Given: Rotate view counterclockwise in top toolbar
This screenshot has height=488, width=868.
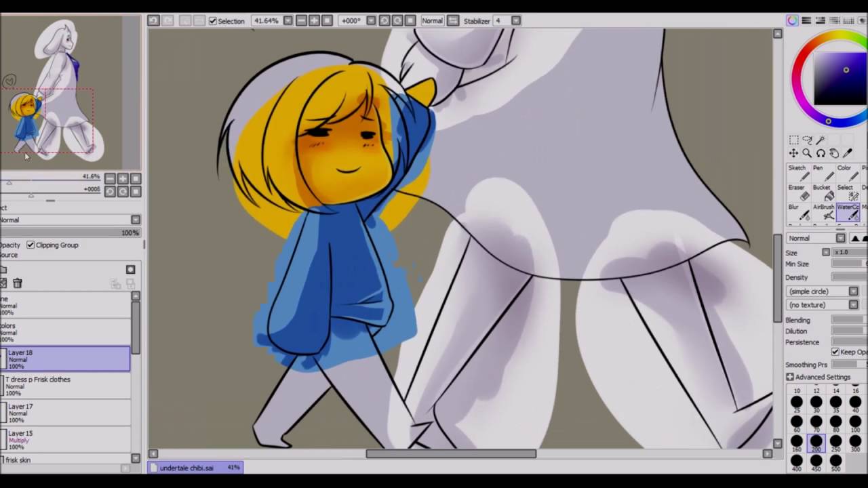Looking at the screenshot, I should click(384, 21).
